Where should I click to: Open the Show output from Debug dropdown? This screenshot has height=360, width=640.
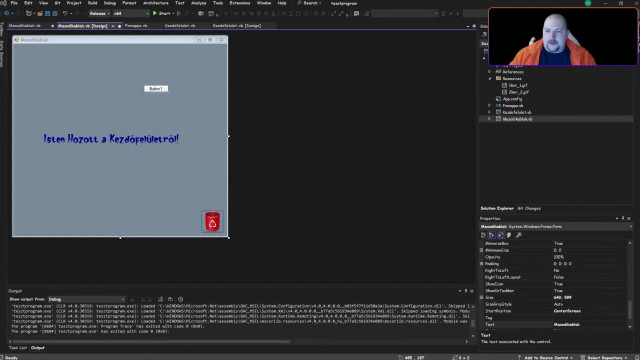(x=87, y=299)
